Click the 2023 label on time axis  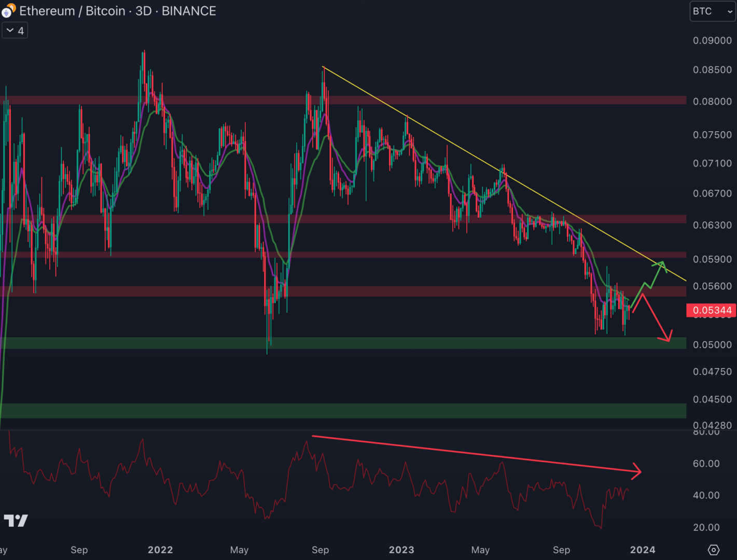click(x=401, y=550)
